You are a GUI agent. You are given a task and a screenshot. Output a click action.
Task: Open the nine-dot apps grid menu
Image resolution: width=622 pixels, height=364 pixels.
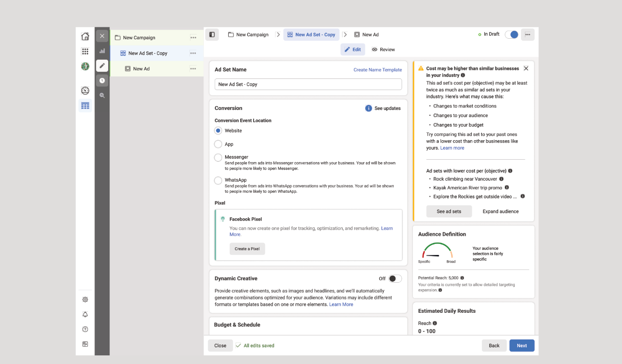[x=85, y=52]
